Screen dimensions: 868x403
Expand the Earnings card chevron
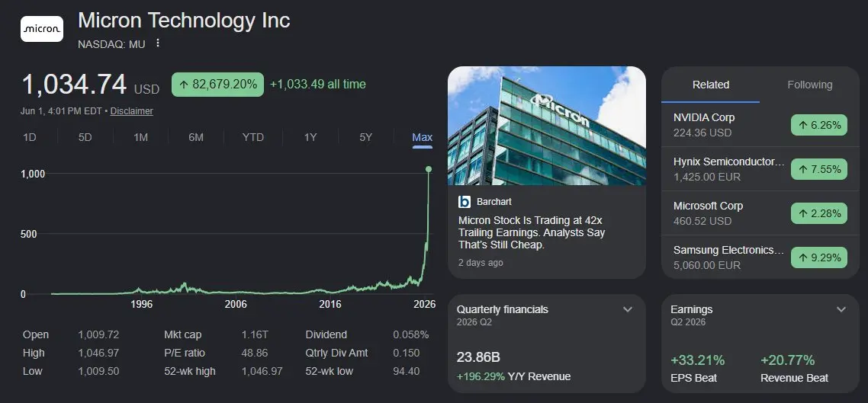841,309
